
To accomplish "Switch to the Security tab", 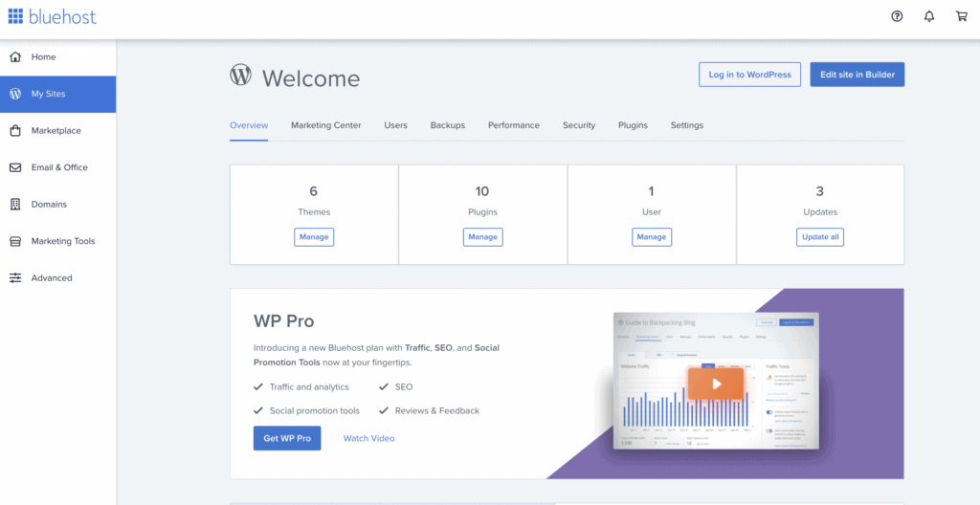I will click(579, 125).
